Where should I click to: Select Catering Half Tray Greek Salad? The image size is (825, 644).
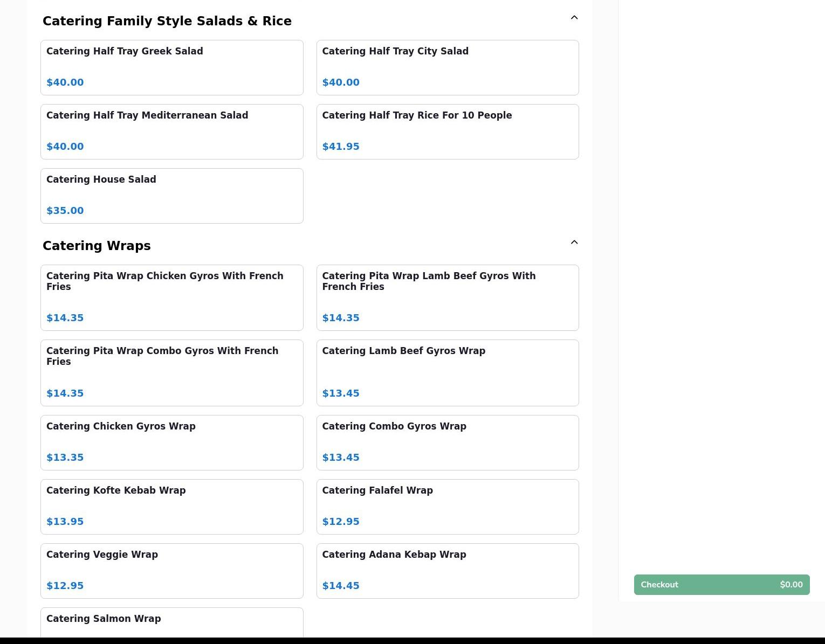point(171,67)
